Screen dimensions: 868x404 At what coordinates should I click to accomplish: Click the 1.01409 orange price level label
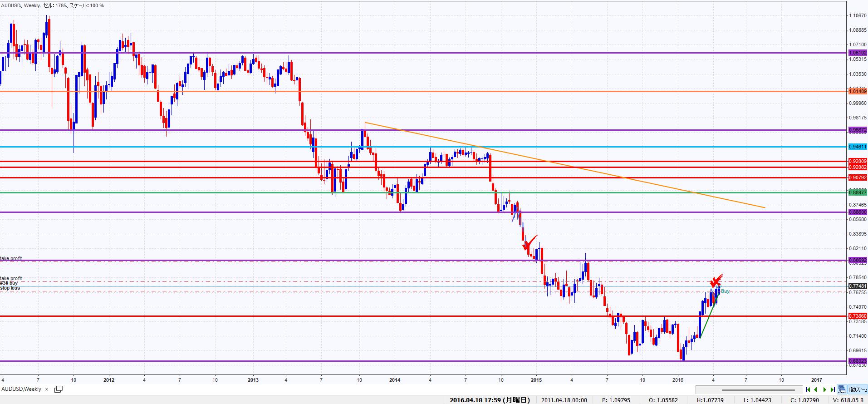857,92
